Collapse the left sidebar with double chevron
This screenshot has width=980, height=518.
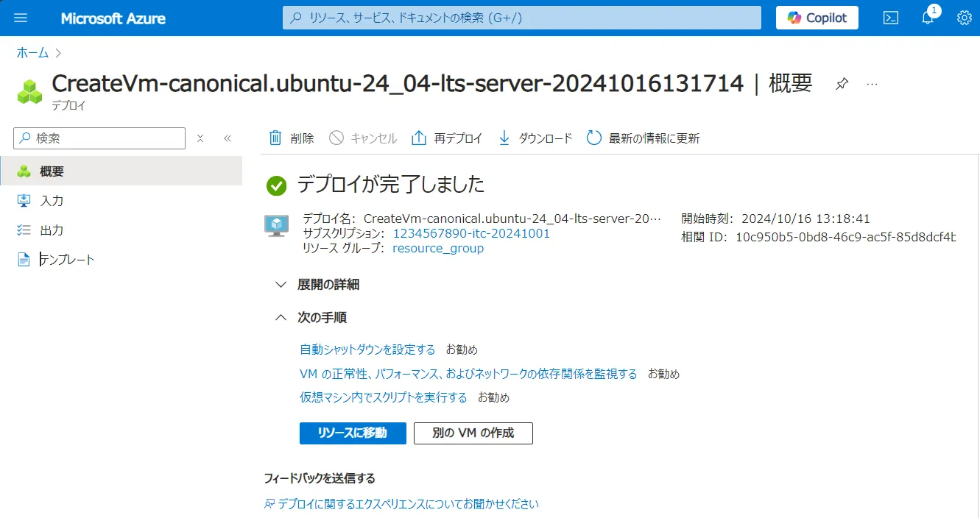click(228, 138)
